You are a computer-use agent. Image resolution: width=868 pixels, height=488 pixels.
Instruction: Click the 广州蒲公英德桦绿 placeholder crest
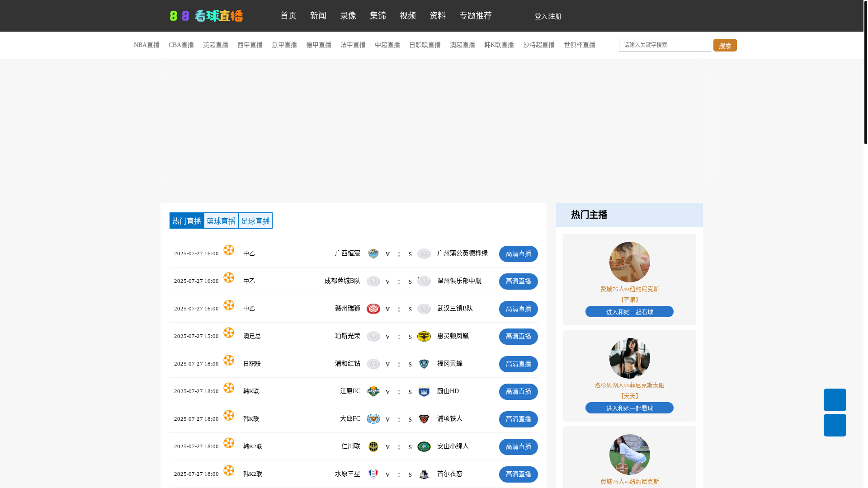click(424, 253)
